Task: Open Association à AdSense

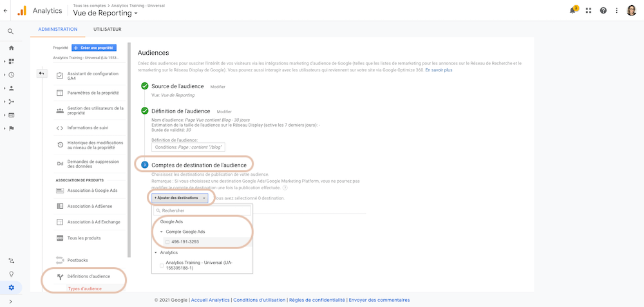Action: pyautogui.click(x=90, y=206)
